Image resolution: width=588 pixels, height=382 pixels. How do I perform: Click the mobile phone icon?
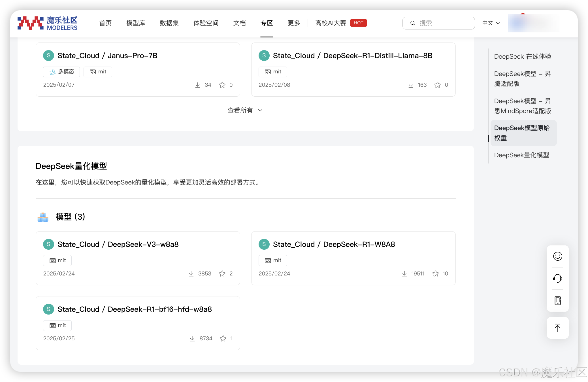[x=557, y=300]
